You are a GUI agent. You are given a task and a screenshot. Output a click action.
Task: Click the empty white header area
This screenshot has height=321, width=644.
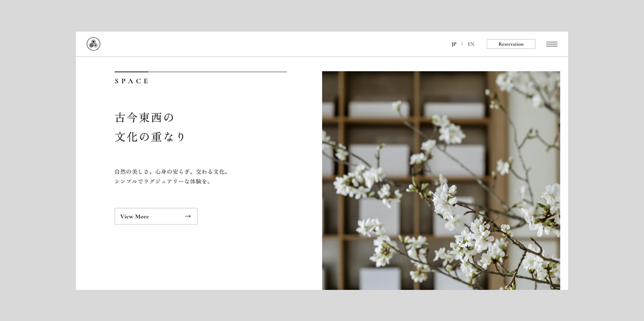tap(276, 44)
